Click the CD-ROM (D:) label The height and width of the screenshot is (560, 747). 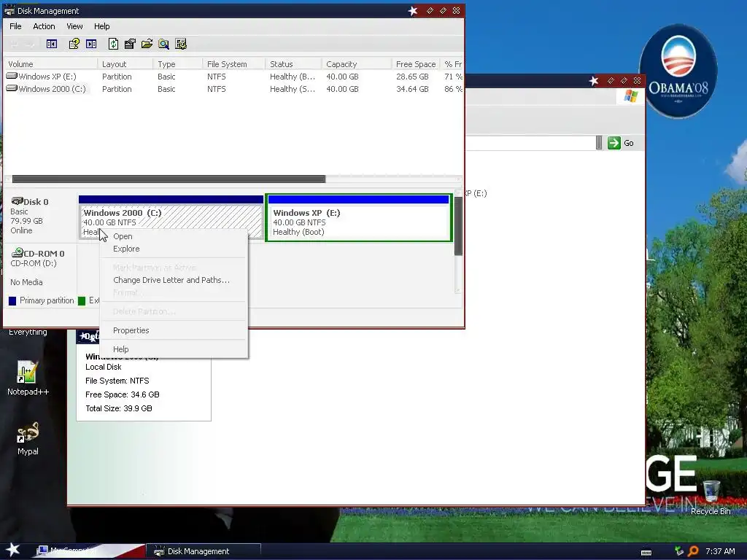(34, 262)
